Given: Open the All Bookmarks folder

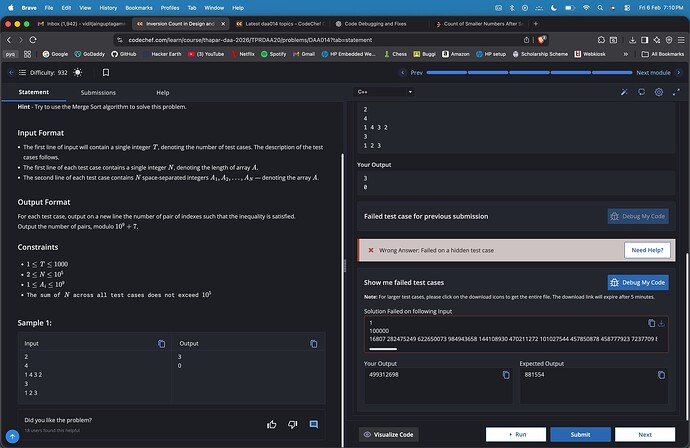Looking at the screenshot, I should coord(663,54).
